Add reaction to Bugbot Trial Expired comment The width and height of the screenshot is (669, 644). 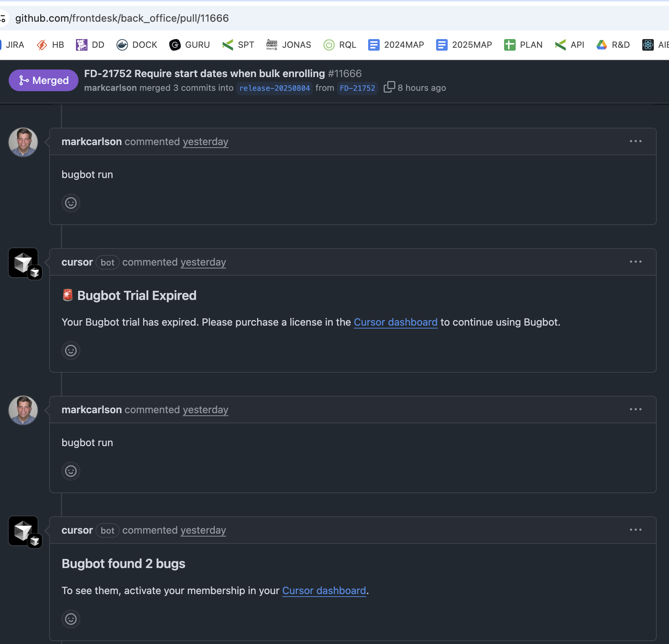click(71, 351)
